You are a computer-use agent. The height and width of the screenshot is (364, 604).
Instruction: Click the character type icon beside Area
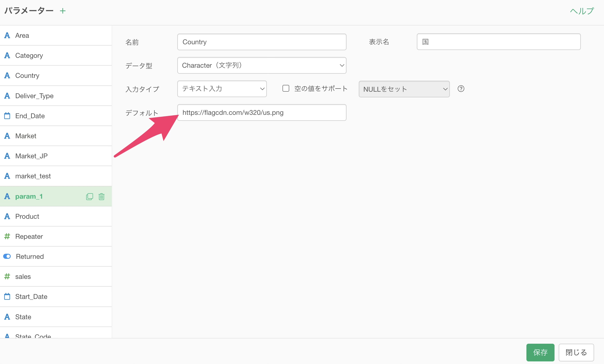click(7, 35)
